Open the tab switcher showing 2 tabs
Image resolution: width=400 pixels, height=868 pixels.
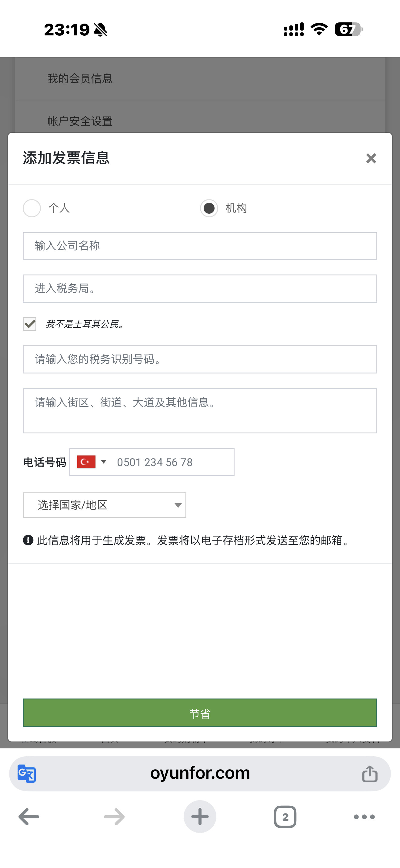285,817
